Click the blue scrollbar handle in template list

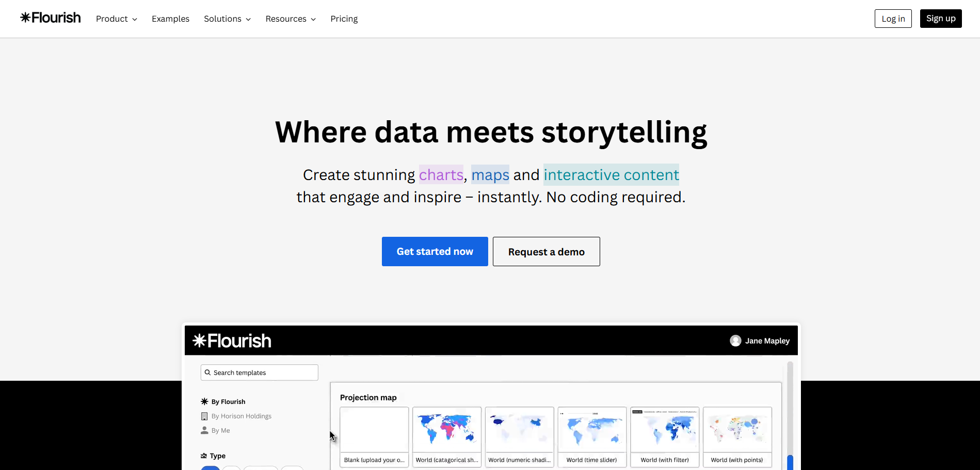790,462
